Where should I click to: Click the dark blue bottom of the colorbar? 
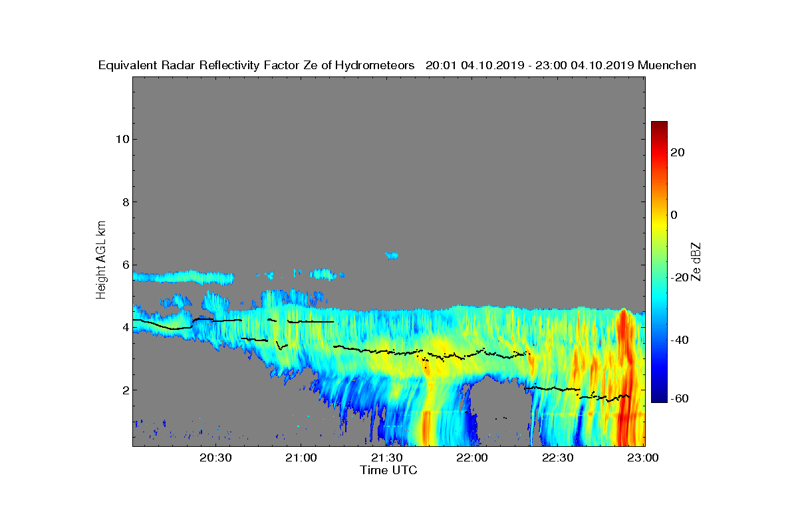click(x=659, y=397)
